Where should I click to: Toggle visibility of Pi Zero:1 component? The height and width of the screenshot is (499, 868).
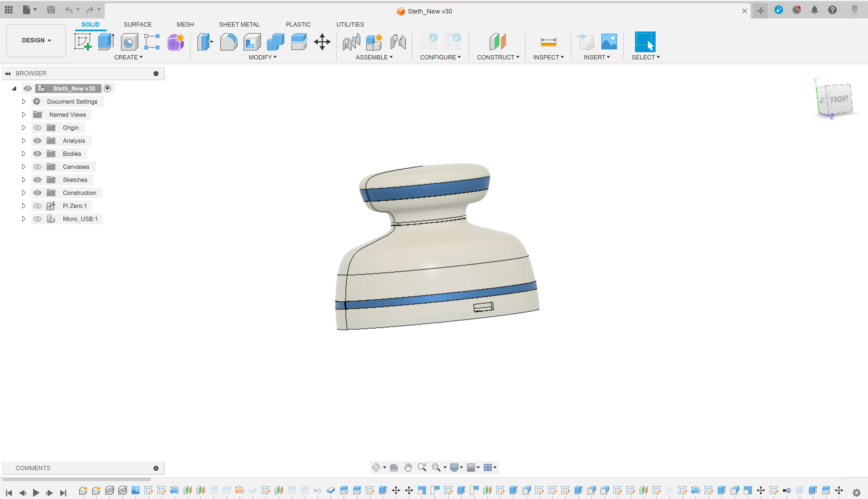(x=37, y=205)
